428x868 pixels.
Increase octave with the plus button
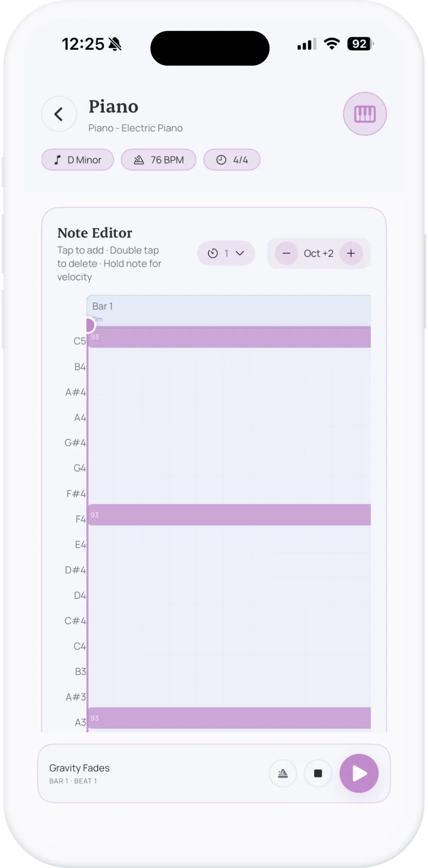(351, 253)
